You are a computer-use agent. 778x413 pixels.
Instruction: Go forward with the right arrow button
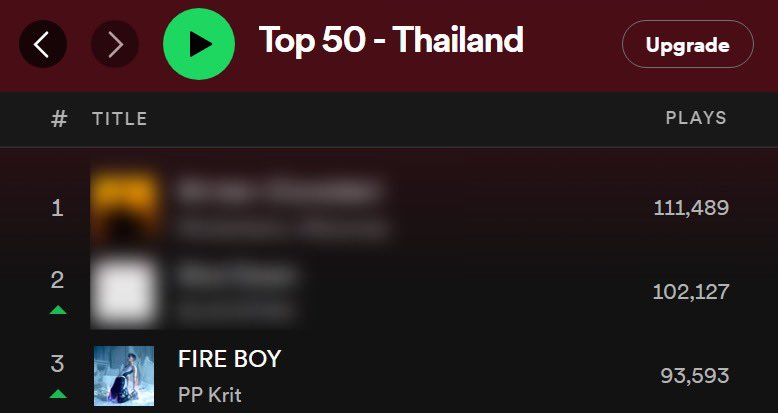(115, 44)
